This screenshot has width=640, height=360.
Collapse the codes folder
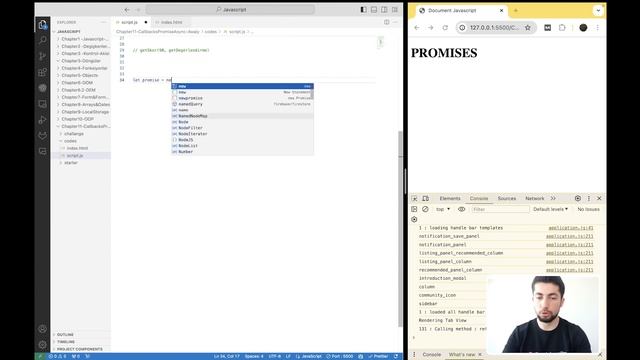(82, 141)
